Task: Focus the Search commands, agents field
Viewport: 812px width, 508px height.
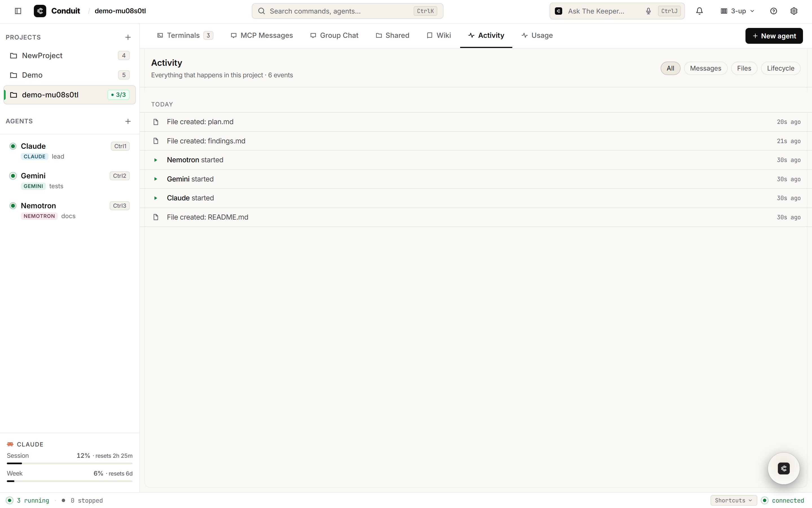Action: [x=347, y=11]
